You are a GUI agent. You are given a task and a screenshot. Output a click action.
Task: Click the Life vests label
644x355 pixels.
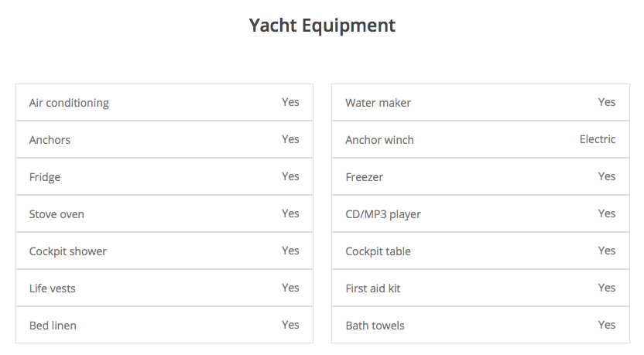52,288
